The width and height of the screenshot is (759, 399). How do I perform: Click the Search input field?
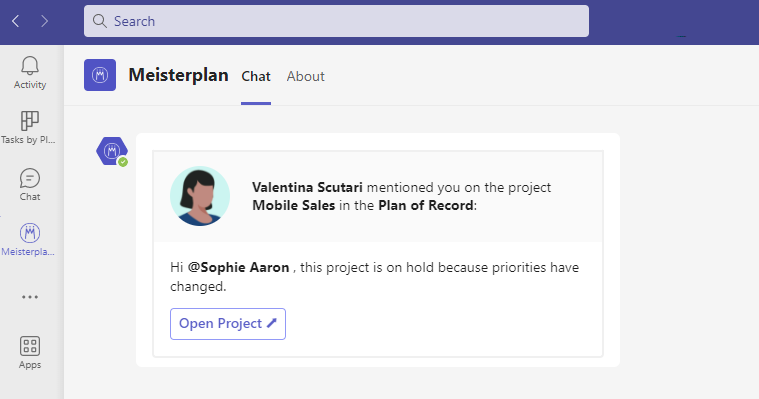click(x=336, y=21)
